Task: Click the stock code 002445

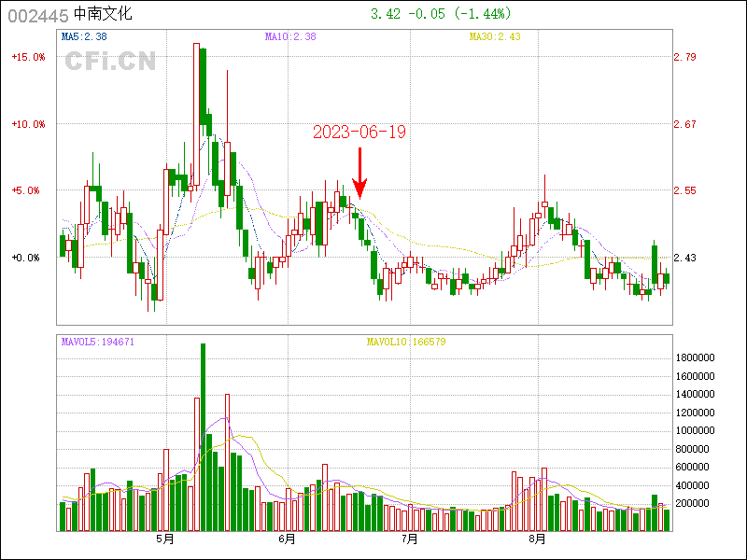Action: click(x=36, y=14)
